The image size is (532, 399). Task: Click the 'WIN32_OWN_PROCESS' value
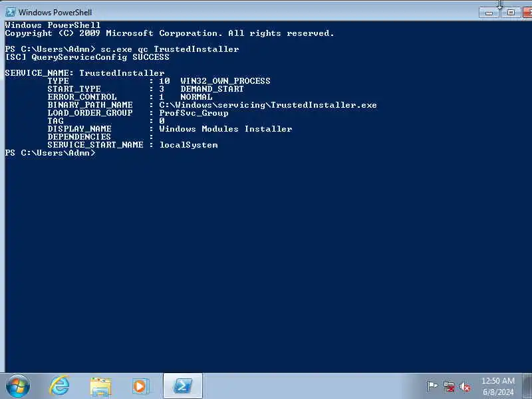coord(225,81)
